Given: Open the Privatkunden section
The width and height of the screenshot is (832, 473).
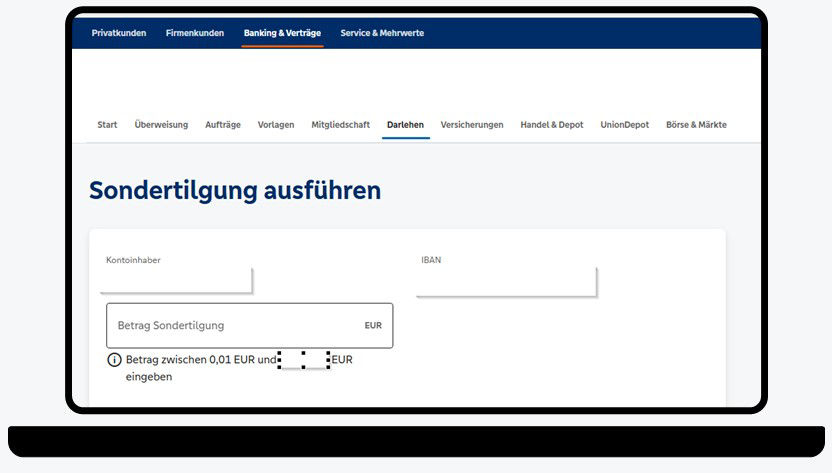Looking at the screenshot, I should pyautogui.click(x=118, y=33).
